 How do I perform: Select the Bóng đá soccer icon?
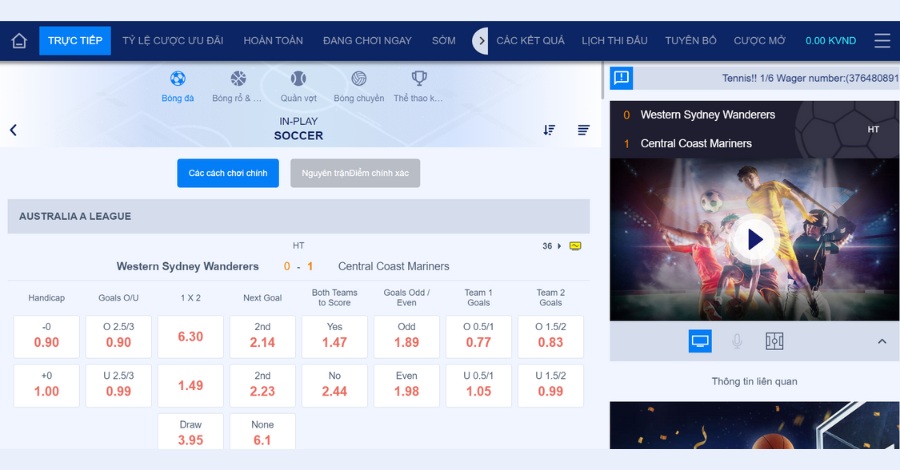[177, 79]
